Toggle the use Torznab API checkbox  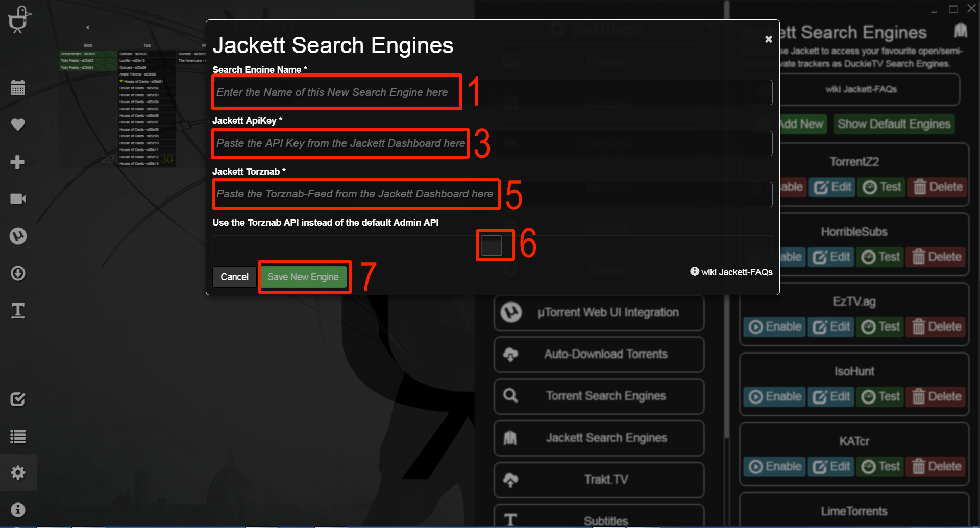click(492, 245)
